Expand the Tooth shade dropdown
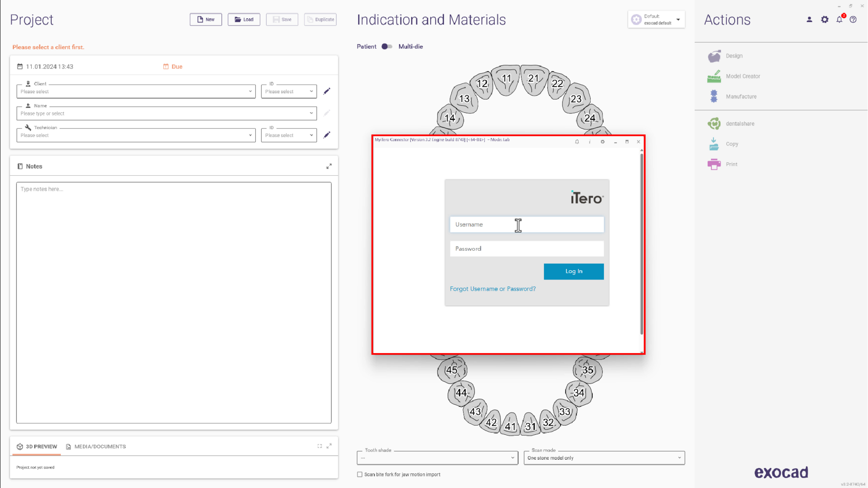 (x=437, y=458)
